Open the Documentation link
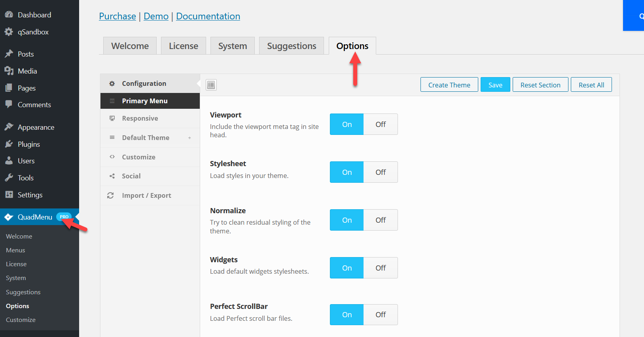This screenshot has height=337, width=644. 208,16
